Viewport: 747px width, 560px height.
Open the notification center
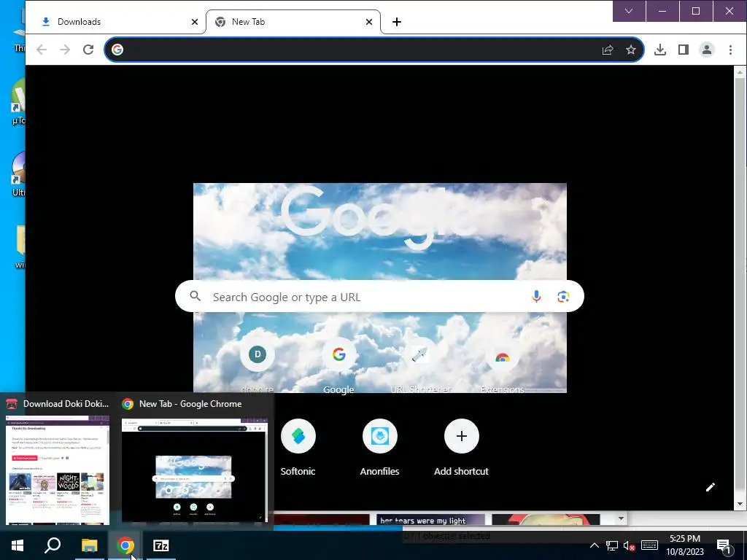click(724, 546)
